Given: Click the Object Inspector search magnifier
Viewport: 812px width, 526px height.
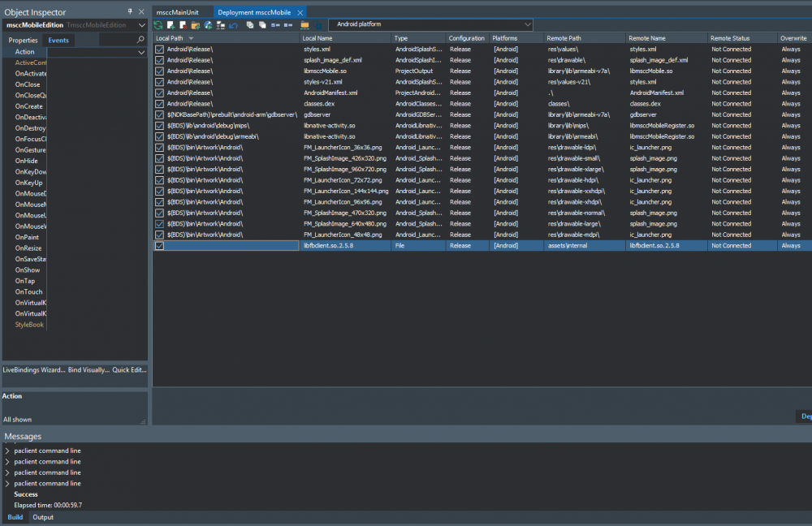Looking at the screenshot, I should pyautogui.click(x=140, y=39).
